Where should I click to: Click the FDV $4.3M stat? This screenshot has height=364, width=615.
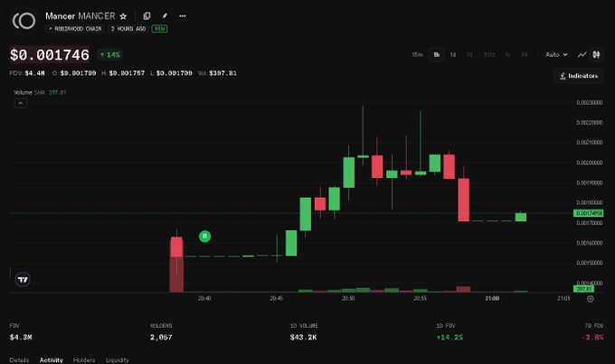tap(21, 331)
